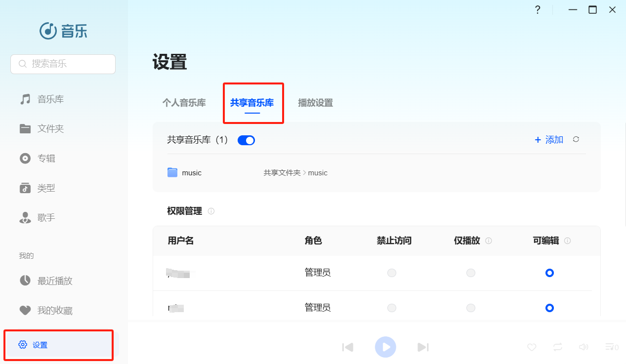Open the 播放设置 tab

click(315, 103)
